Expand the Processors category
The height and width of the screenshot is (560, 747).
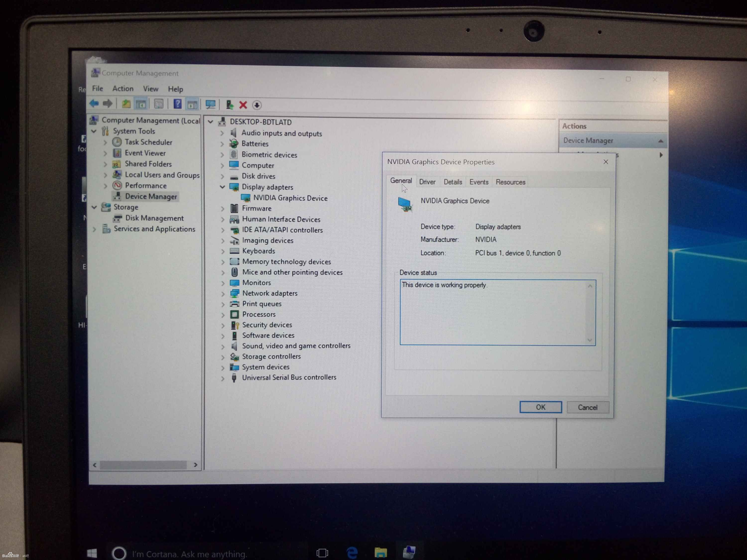tap(223, 315)
